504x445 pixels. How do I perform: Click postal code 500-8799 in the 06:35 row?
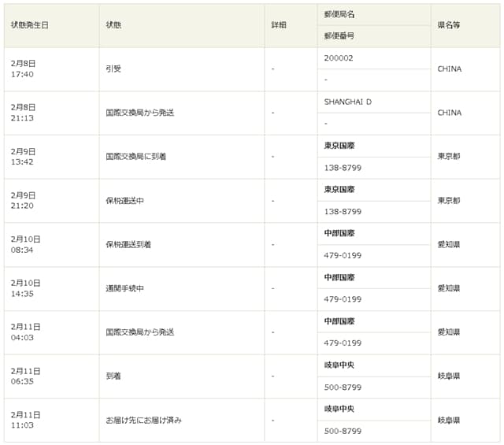(x=343, y=388)
